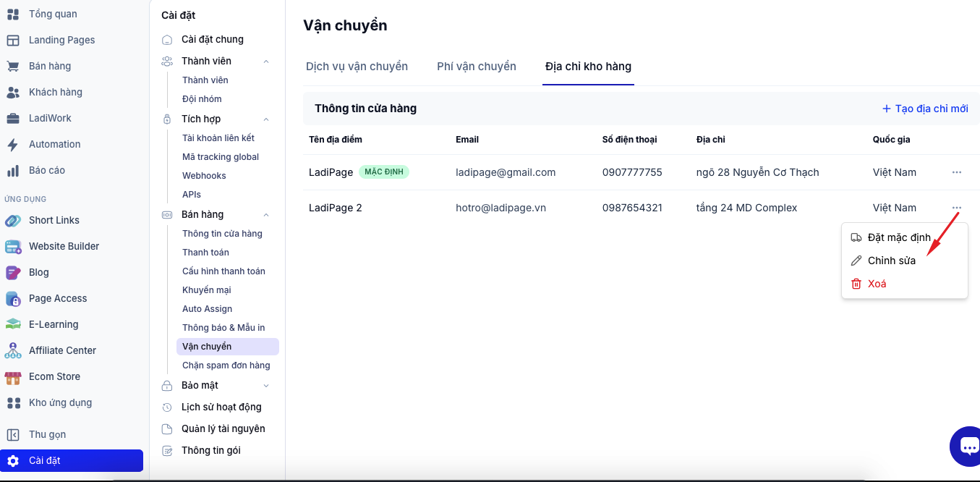This screenshot has height=482, width=980.
Task: Open Mã tracking global settings
Action: point(221,156)
